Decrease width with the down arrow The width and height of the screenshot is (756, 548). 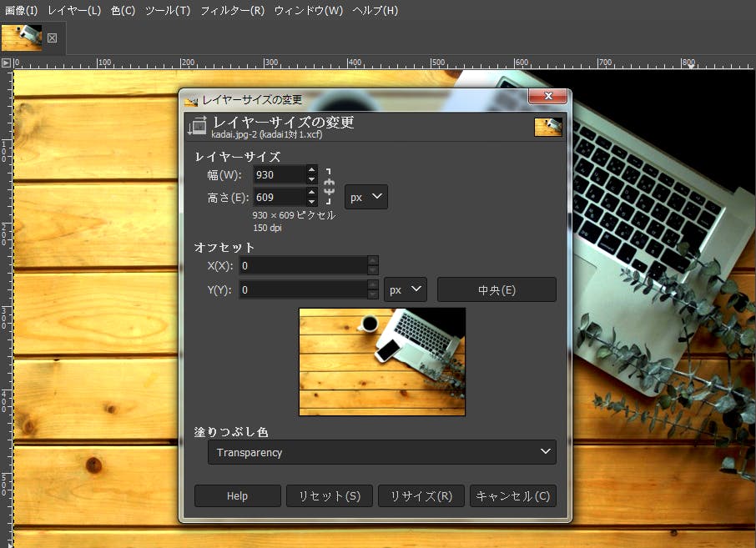tap(311, 179)
